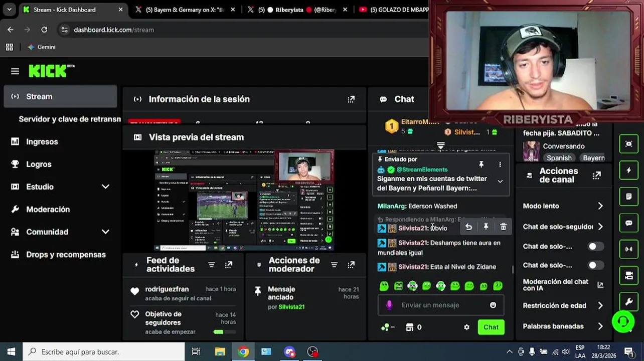The image size is (644, 361).
Task: Switch to the GOLAZO DE MBAPPE YouTube tab
Action: [x=394, y=10]
